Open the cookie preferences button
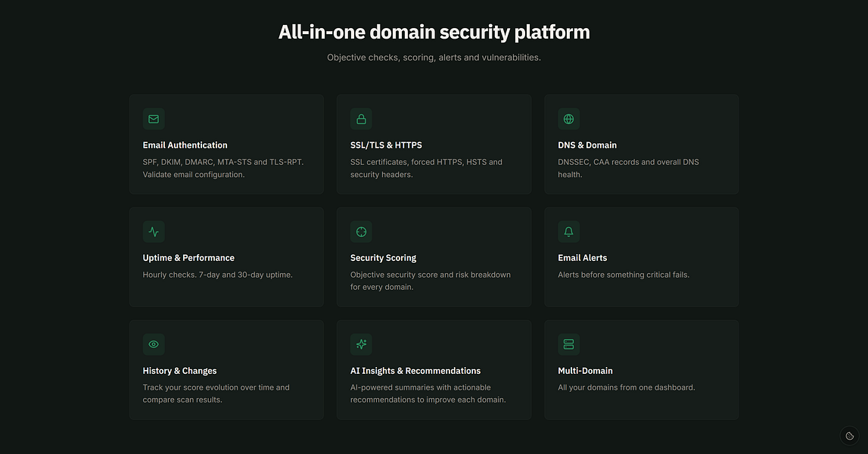 click(x=850, y=436)
